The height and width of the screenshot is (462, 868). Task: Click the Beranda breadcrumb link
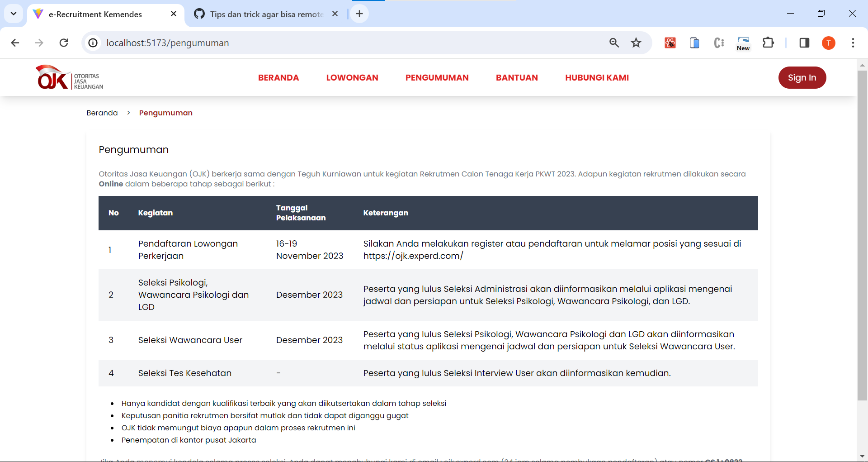(102, 113)
